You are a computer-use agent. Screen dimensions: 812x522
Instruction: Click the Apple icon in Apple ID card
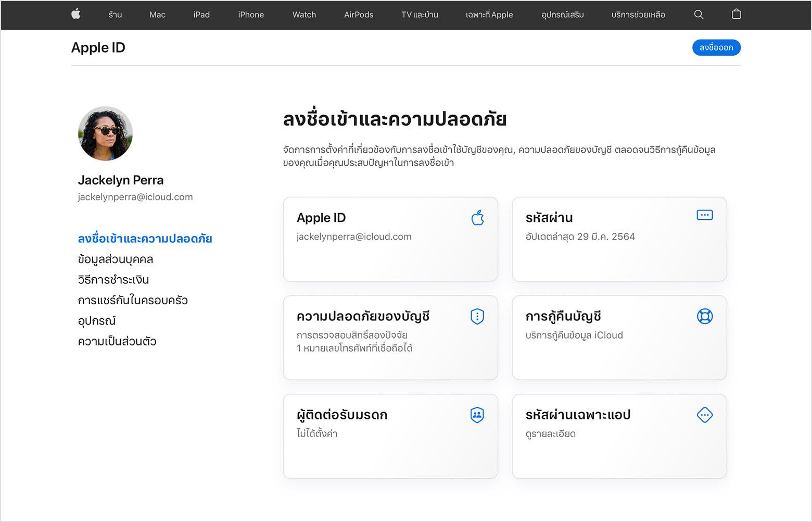click(x=477, y=218)
